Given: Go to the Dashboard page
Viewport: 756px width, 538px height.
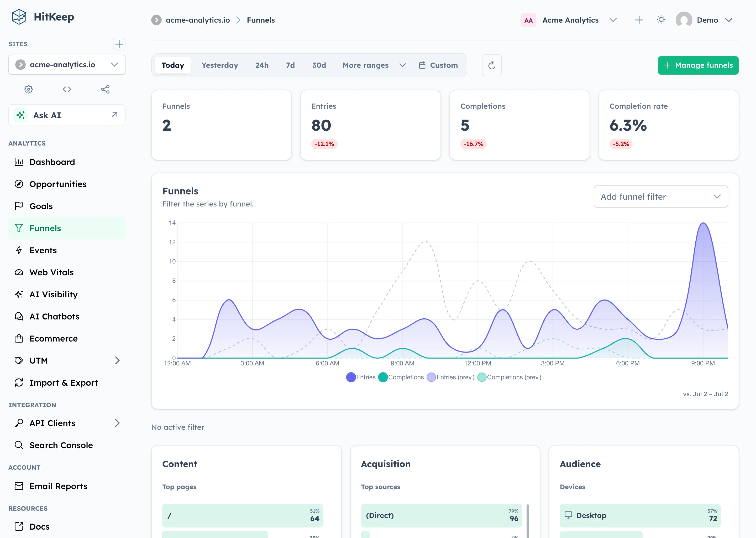Looking at the screenshot, I should pos(67,162).
